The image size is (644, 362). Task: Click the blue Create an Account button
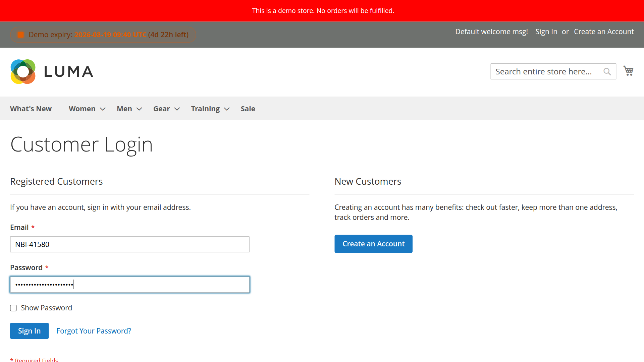pos(373,244)
